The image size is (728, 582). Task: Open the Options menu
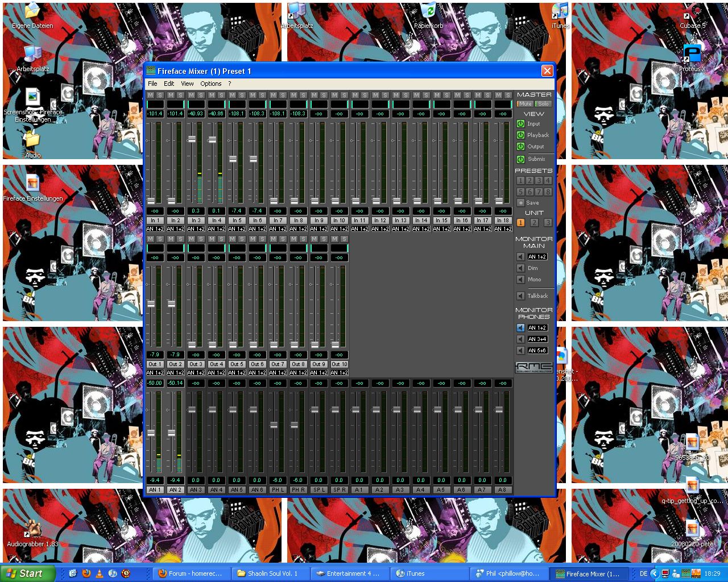point(211,84)
